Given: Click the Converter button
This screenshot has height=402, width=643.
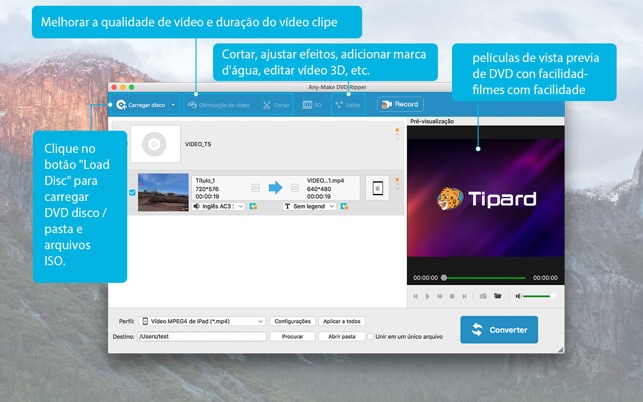Looking at the screenshot, I should pyautogui.click(x=499, y=329).
